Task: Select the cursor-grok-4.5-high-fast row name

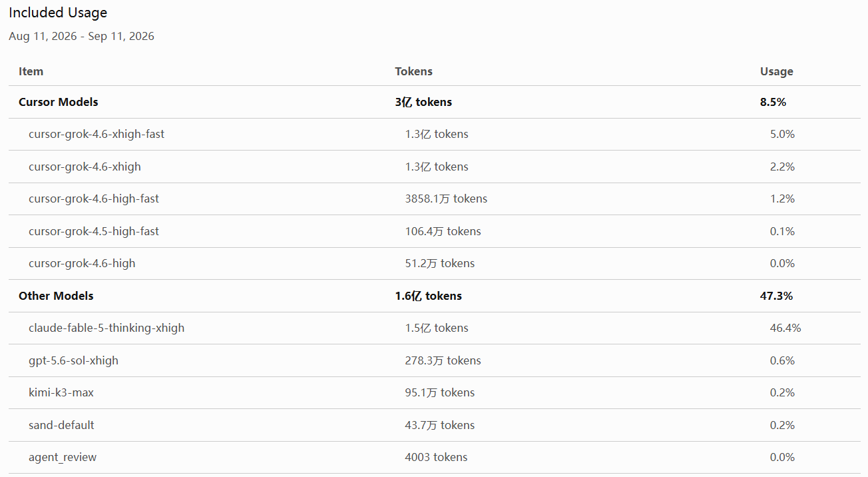Action: 93,231
